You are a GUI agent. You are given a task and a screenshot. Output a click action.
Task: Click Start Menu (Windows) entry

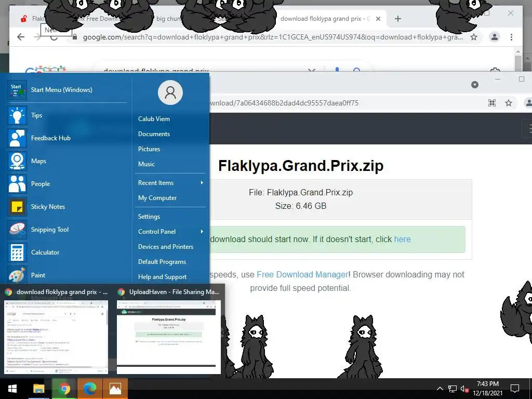pos(67,90)
